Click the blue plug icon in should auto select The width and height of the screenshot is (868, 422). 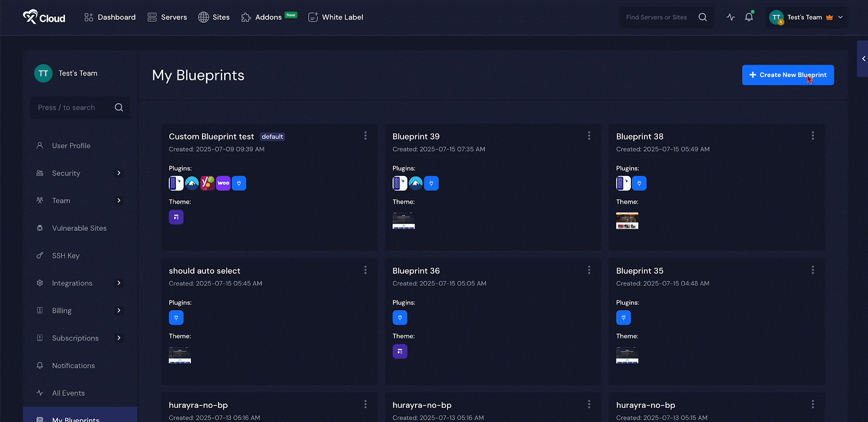click(x=176, y=318)
